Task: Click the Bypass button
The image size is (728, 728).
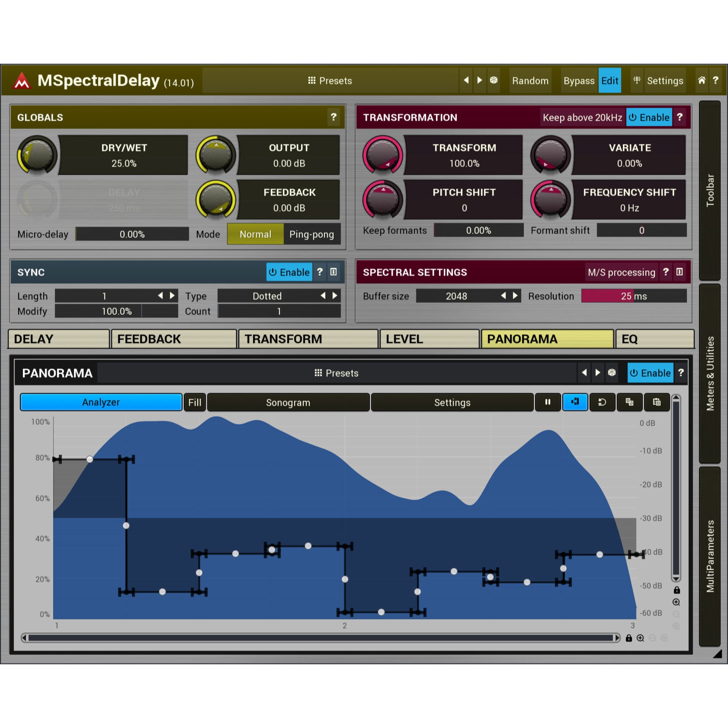Action: coord(579,81)
